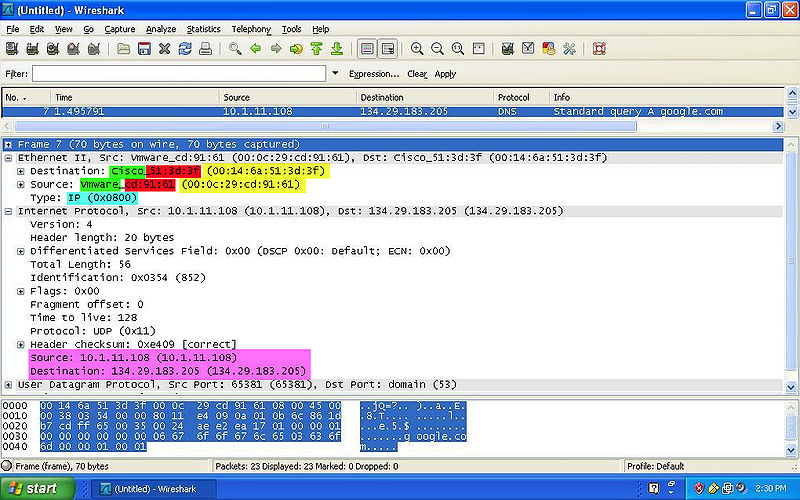Open capture options toolbar icon
This screenshot has height=500, width=800.
(x=33, y=49)
